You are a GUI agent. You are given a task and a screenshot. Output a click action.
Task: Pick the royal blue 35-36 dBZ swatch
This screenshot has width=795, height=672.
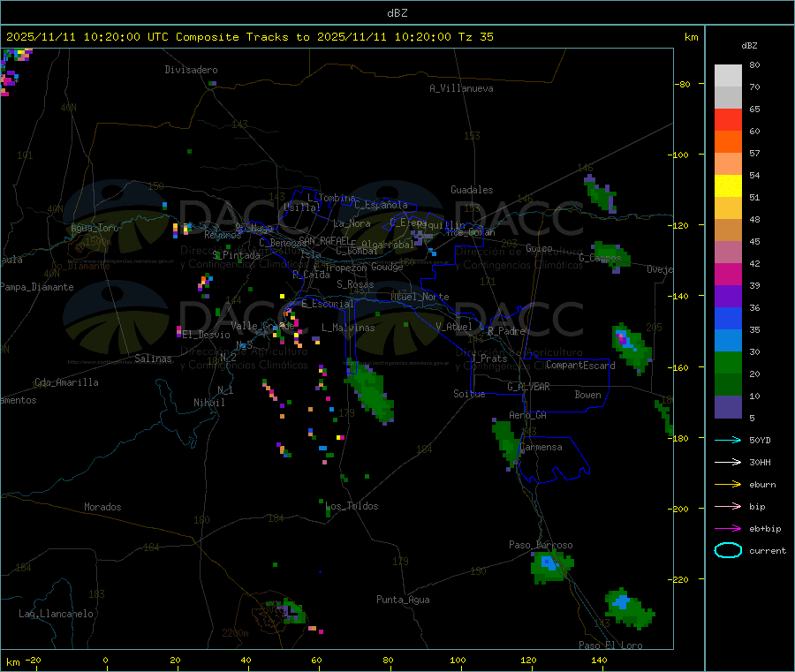[x=728, y=318]
